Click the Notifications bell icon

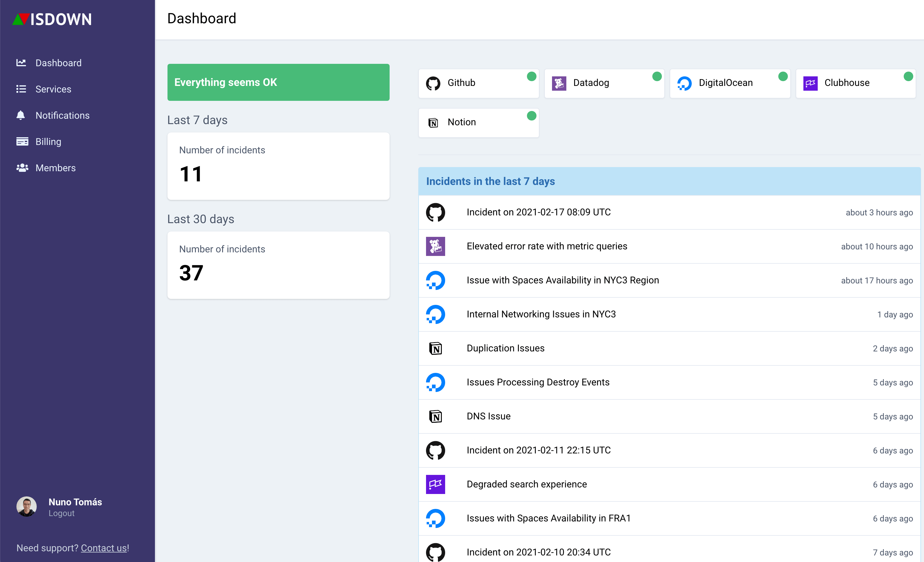21,115
